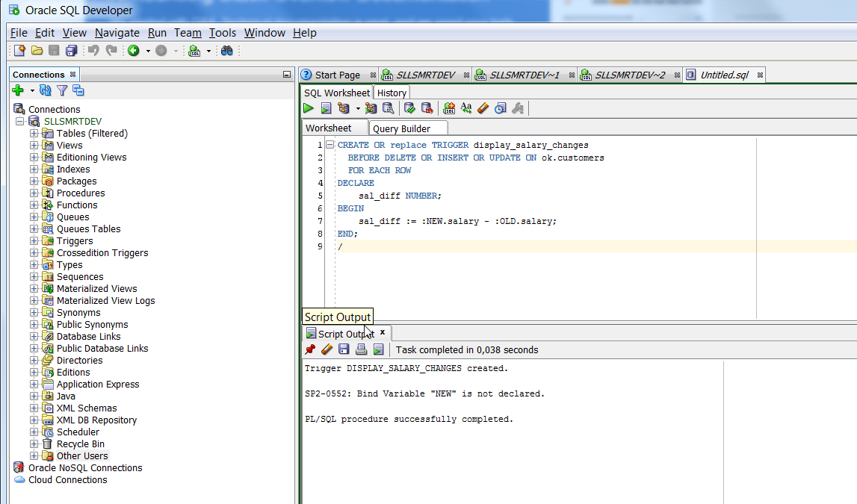The width and height of the screenshot is (857, 504).
Task: Open the SQL Tuning Advisor icon
Action: (x=388, y=109)
